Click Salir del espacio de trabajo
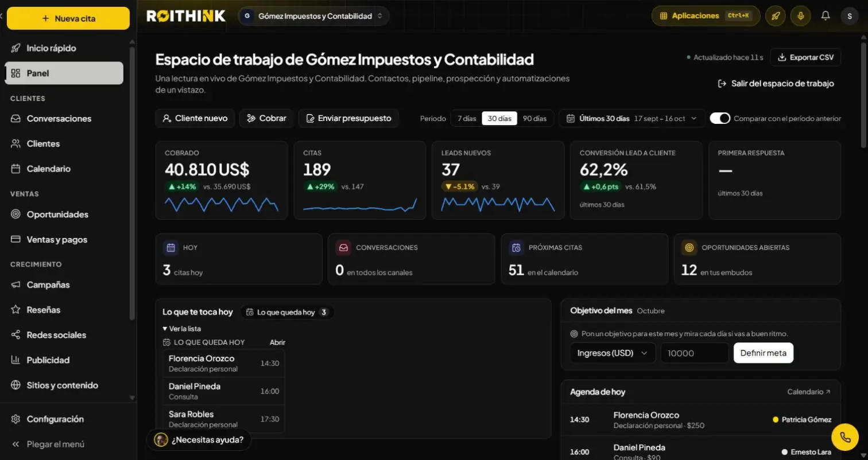This screenshot has width=868, height=460. click(x=776, y=84)
